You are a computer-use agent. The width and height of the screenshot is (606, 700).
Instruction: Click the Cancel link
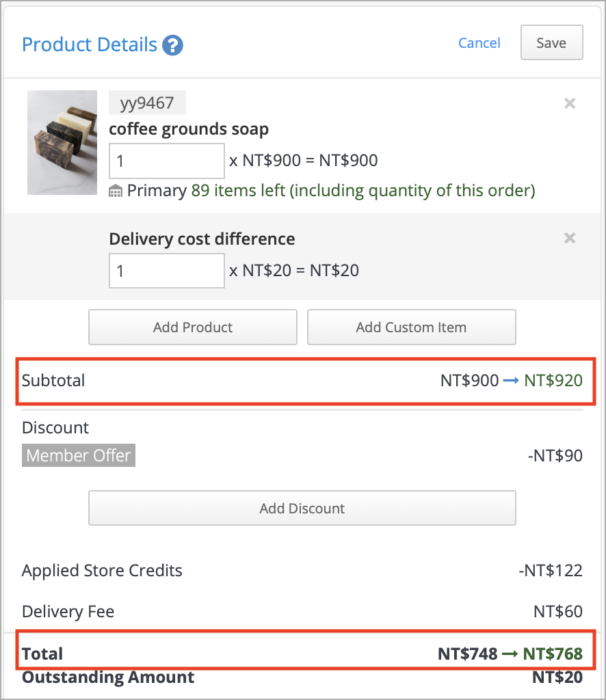click(479, 43)
